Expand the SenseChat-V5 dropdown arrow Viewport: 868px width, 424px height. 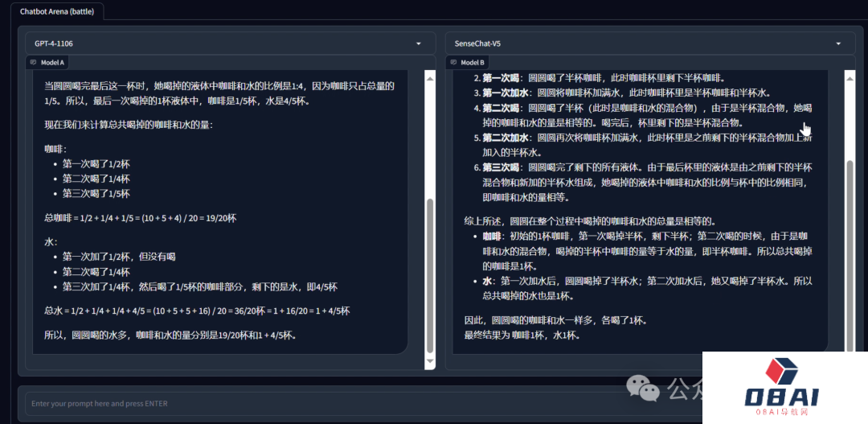[x=839, y=43]
